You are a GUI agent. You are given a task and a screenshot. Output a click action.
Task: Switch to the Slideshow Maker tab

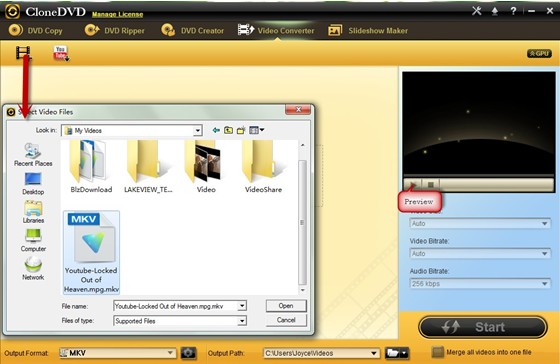[x=368, y=31]
